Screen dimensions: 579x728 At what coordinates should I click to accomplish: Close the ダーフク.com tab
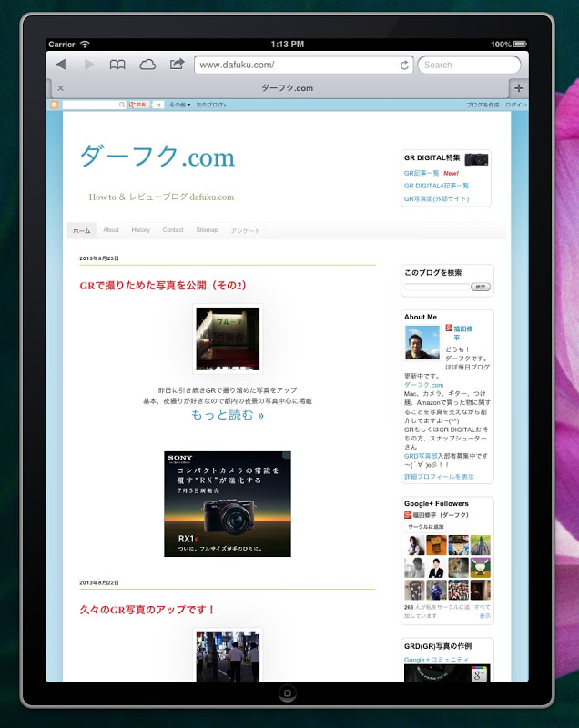[60, 87]
